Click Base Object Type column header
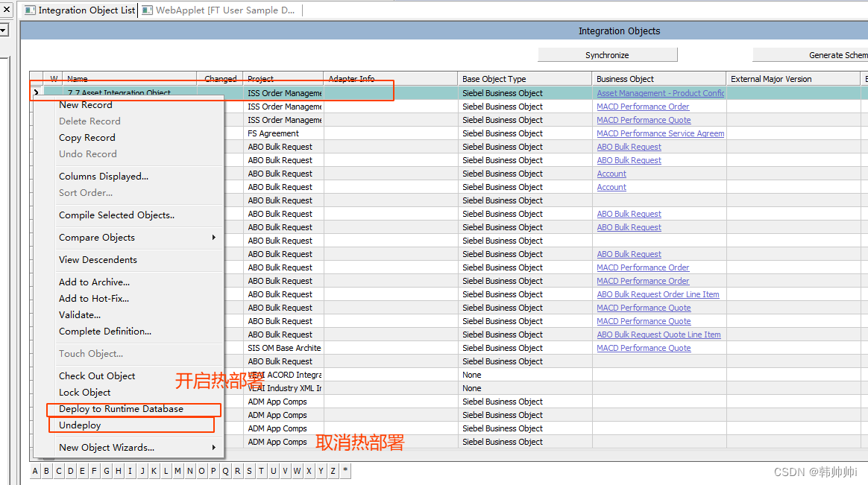 click(524, 78)
